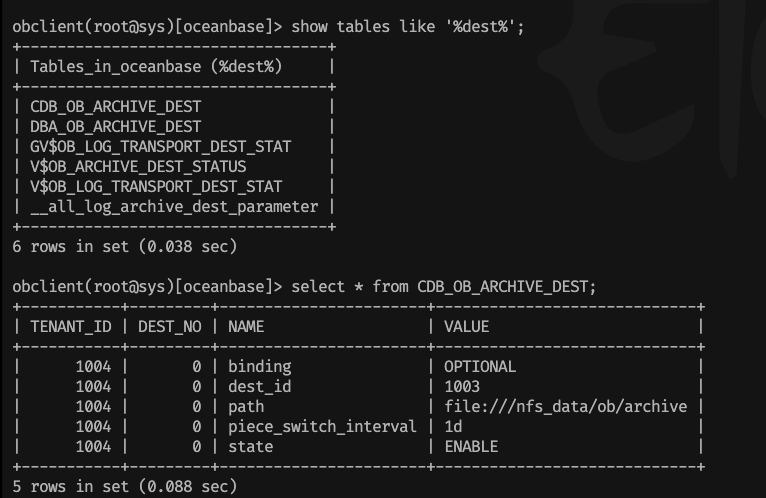Click the VALUE column header
The image size is (766, 498).
pos(467,326)
